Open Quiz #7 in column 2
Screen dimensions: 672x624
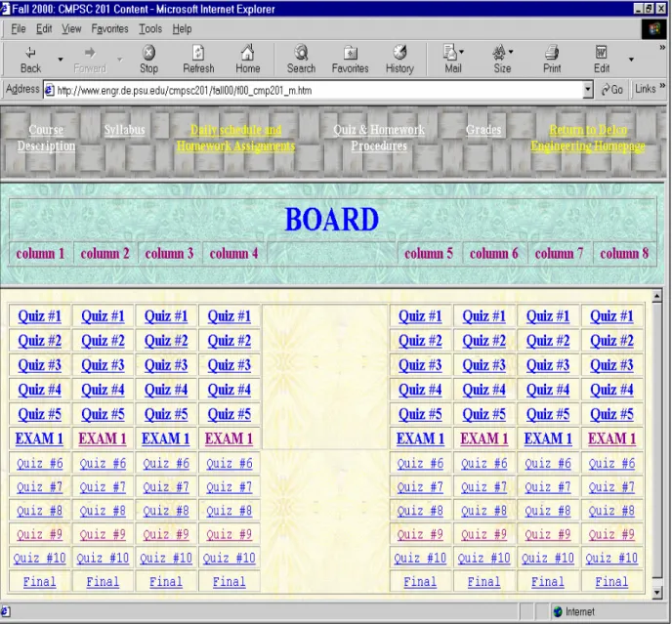click(x=103, y=487)
